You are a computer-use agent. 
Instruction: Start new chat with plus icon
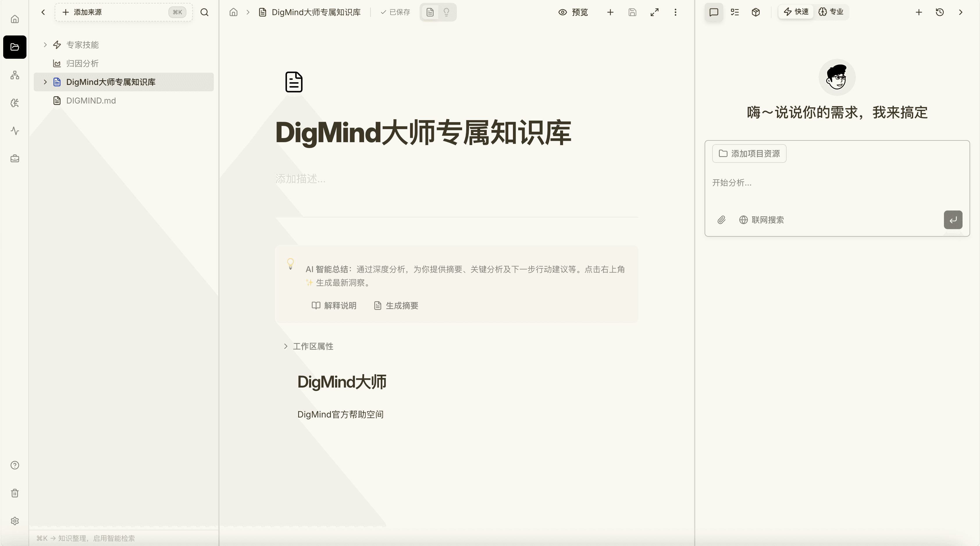[x=919, y=12]
